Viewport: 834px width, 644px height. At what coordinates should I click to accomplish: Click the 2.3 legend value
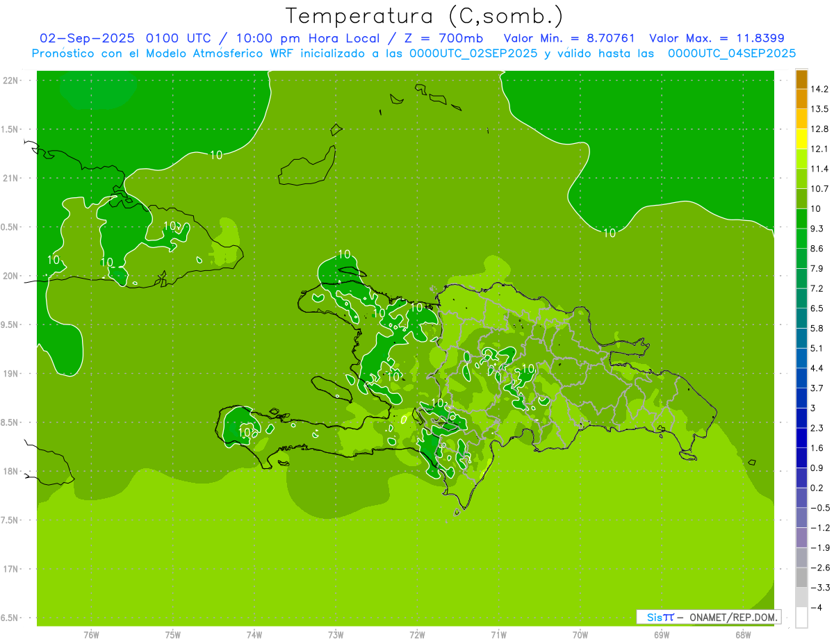pos(817,428)
